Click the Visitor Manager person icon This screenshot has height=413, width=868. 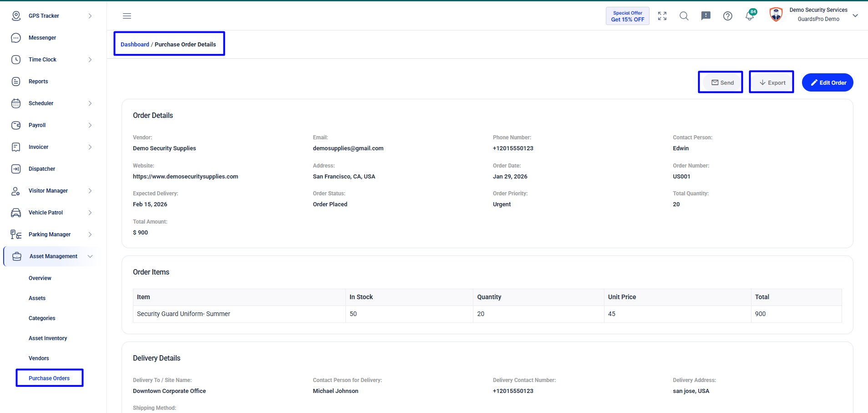tap(16, 191)
